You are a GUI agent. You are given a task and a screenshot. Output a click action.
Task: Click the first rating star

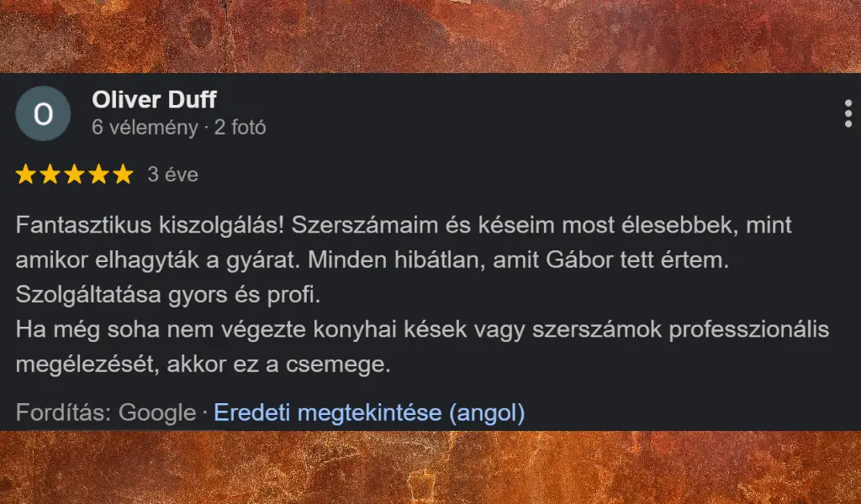coord(26,174)
